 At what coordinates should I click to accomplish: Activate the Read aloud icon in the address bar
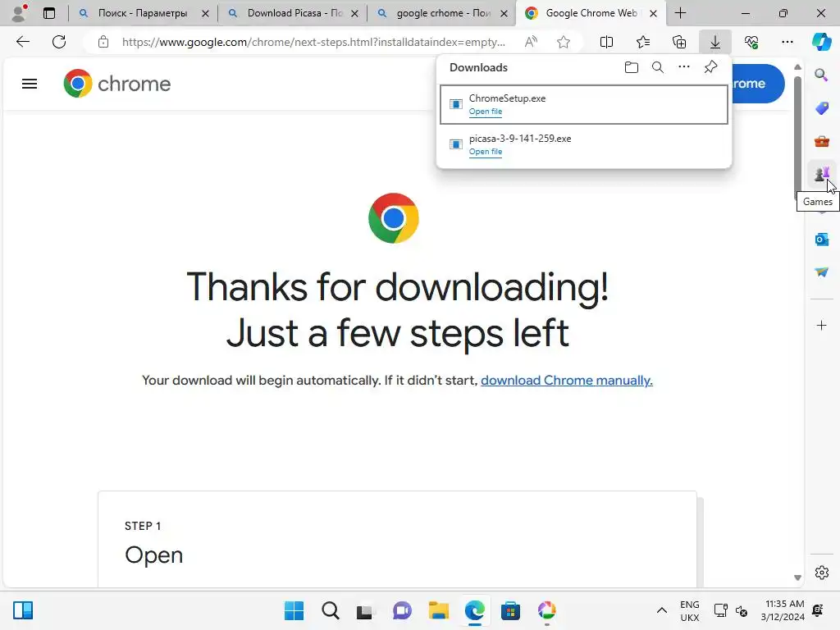coord(531,42)
